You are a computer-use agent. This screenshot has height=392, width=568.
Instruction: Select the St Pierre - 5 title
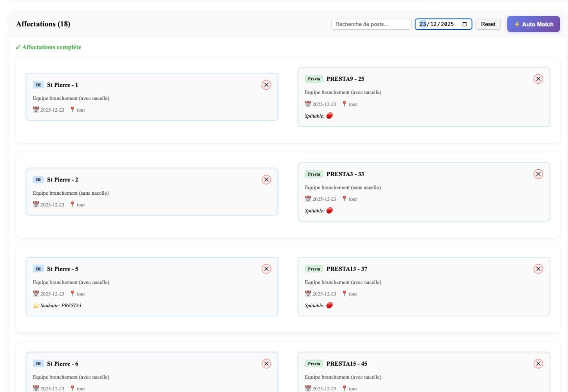(x=62, y=269)
